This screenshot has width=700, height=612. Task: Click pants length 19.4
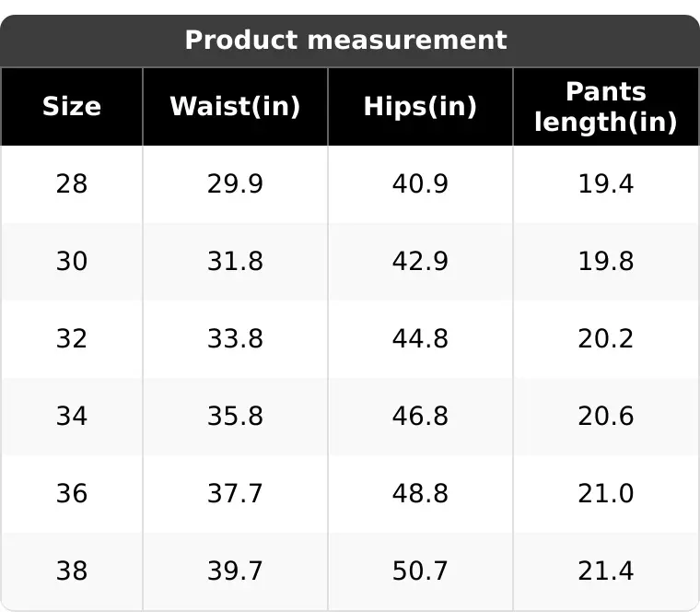point(606,184)
